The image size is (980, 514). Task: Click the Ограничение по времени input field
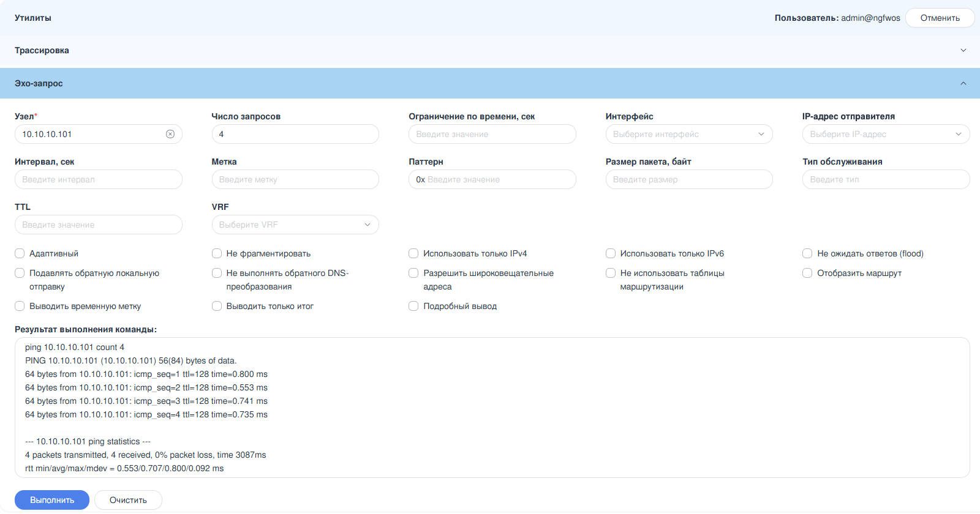click(x=492, y=134)
